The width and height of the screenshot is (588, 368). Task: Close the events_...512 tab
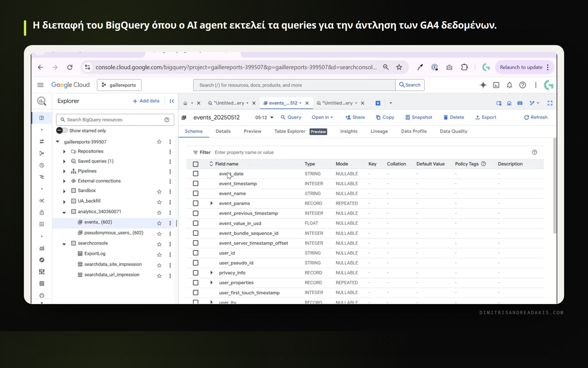click(x=307, y=103)
